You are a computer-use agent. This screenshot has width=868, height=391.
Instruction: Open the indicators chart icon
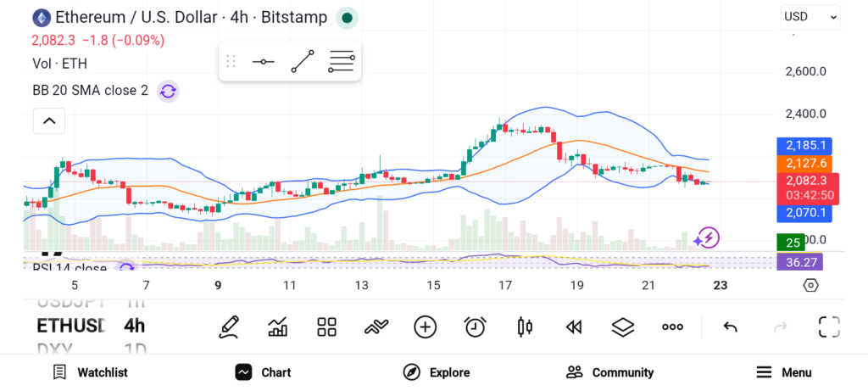(x=277, y=327)
